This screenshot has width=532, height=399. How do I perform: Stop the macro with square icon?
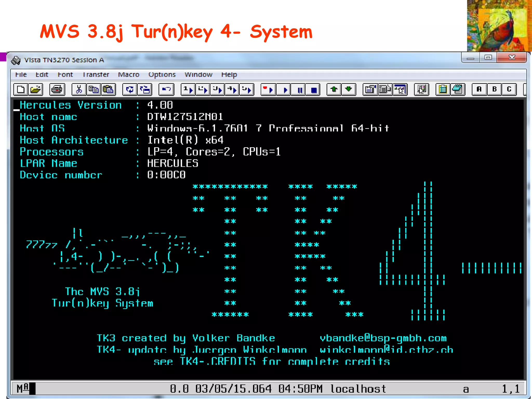click(314, 90)
